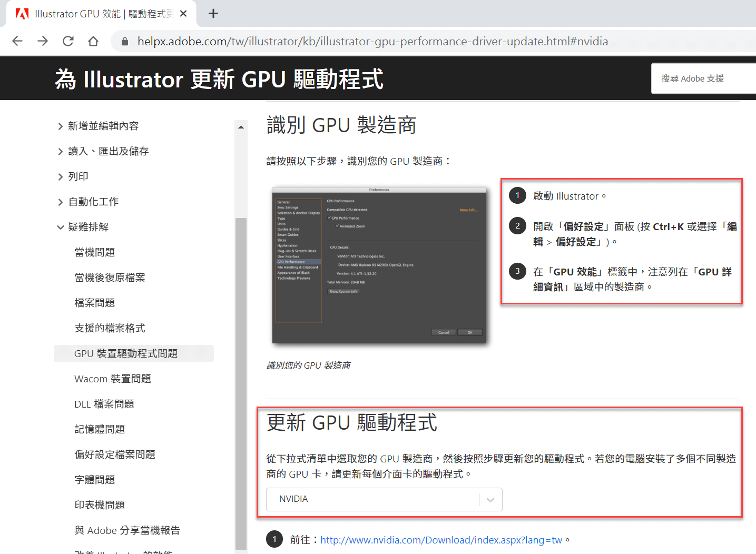Click the sidebar scrollbar thumb
The width and height of the screenshot is (756, 554).
[x=241, y=383]
